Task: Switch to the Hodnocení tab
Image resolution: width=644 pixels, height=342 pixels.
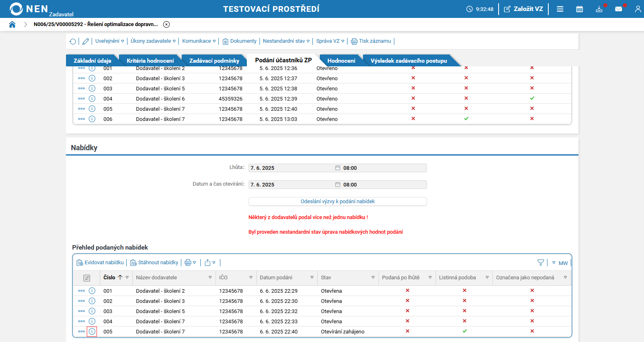Action: (341, 61)
